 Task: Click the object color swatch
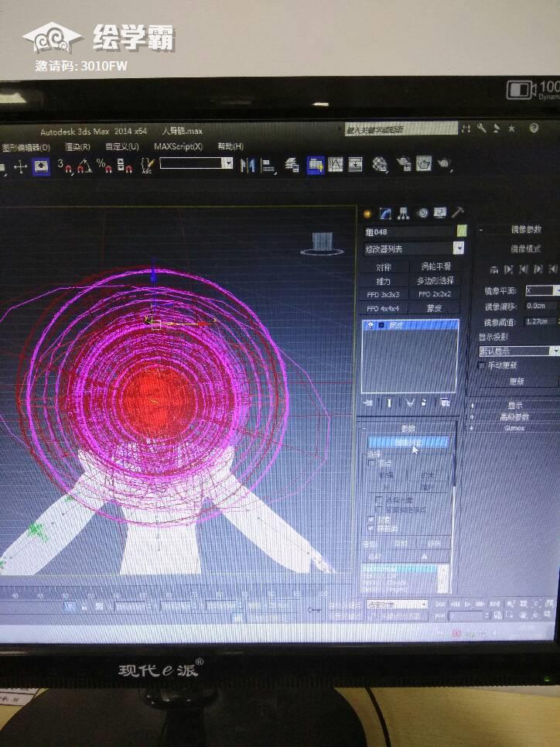[x=462, y=231]
